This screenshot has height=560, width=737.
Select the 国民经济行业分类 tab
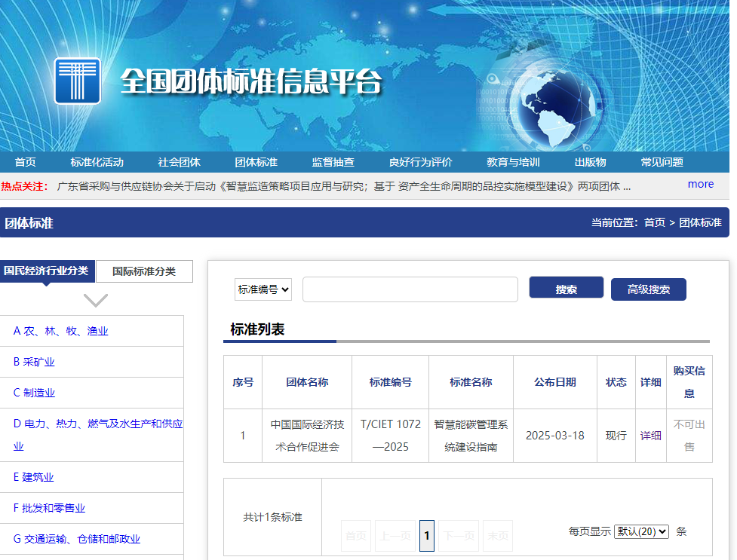(x=47, y=271)
